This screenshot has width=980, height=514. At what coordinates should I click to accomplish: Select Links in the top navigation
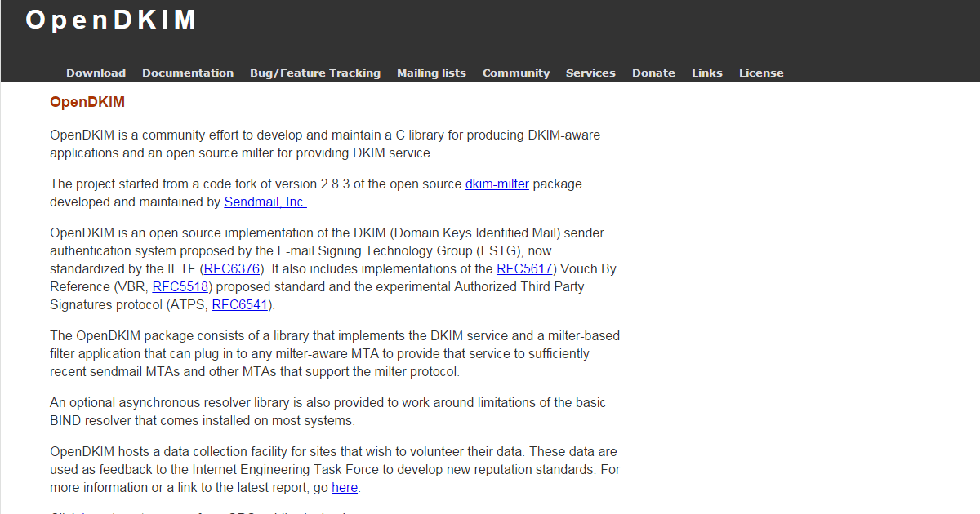(707, 73)
